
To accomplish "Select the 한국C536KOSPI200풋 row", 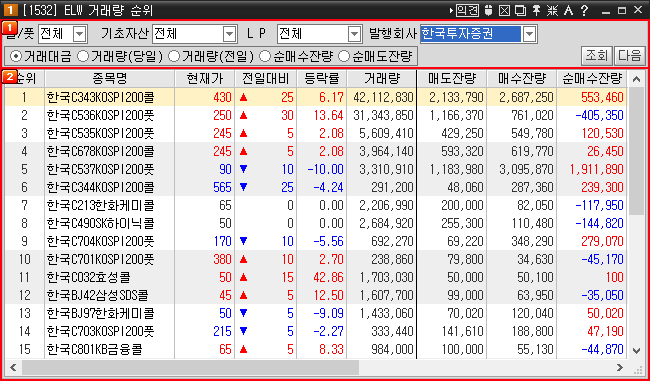I will [x=315, y=115].
